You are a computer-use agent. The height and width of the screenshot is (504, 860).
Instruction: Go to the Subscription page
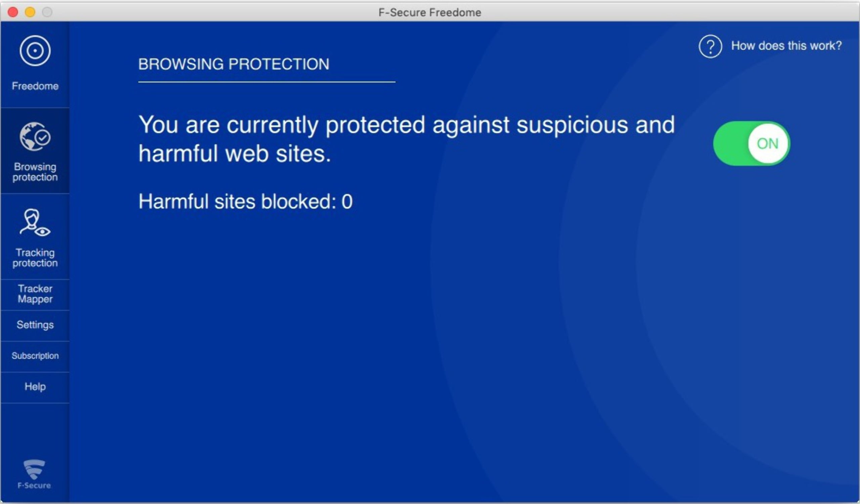point(35,355)
